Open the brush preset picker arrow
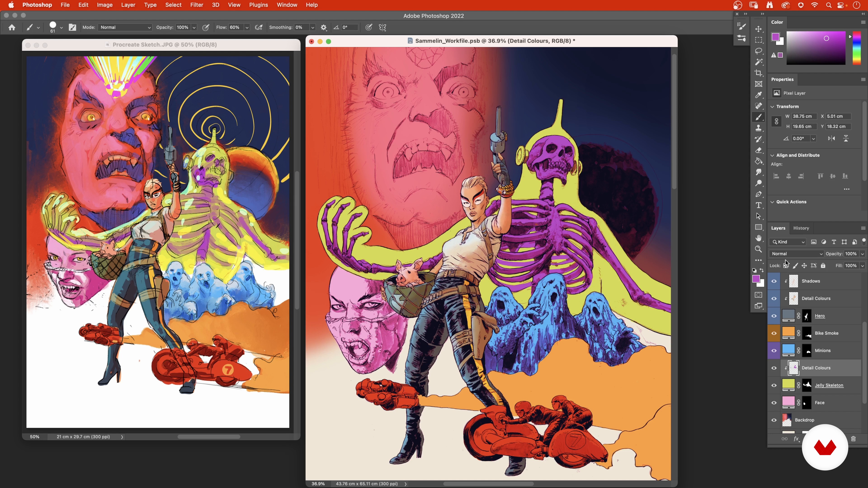The height and width of the screenshot is (488, 868). coord(61,28)
